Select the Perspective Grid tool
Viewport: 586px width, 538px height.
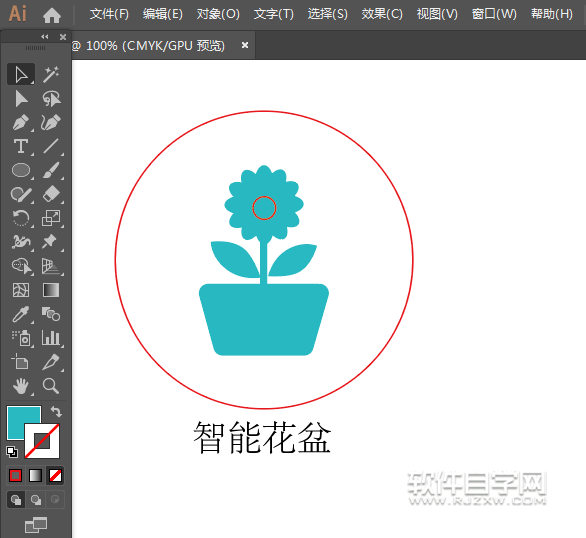[x=51, y=266]
